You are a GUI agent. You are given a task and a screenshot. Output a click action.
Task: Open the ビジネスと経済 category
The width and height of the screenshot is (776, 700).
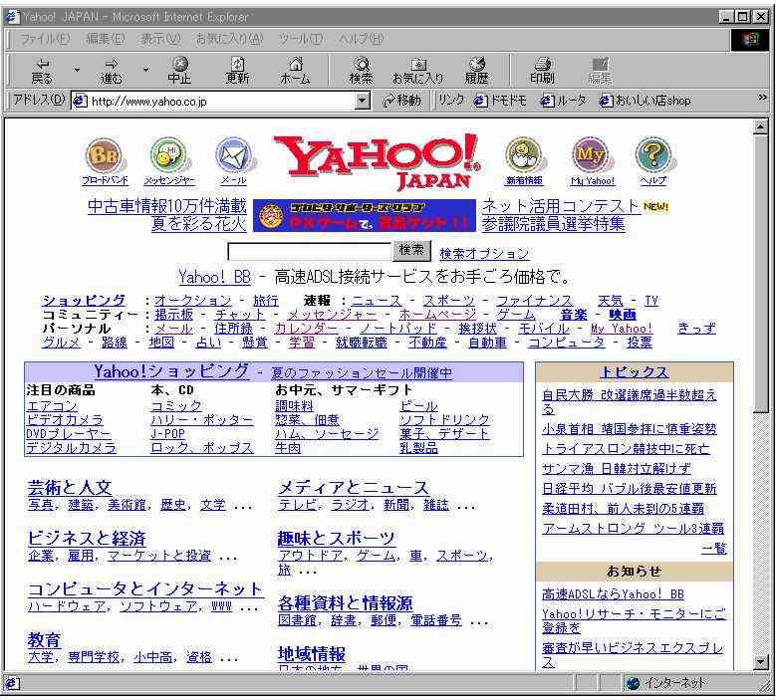(87, 539)
